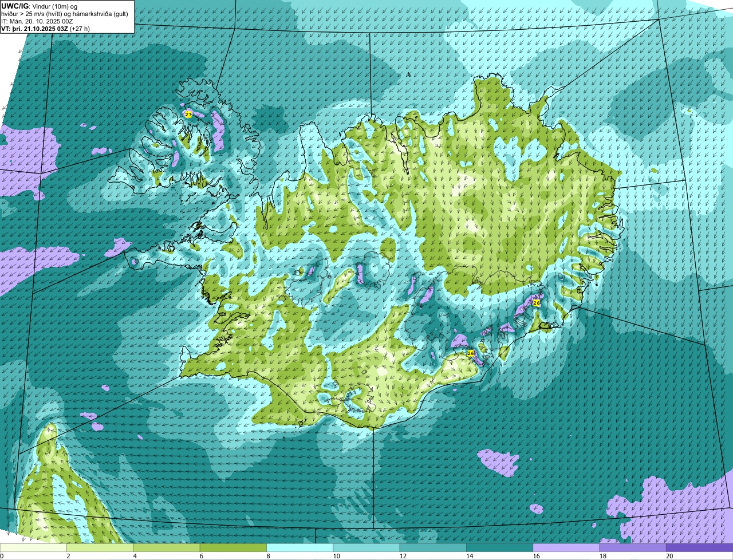Click the "10" label on the color scale

coord(336,556)
